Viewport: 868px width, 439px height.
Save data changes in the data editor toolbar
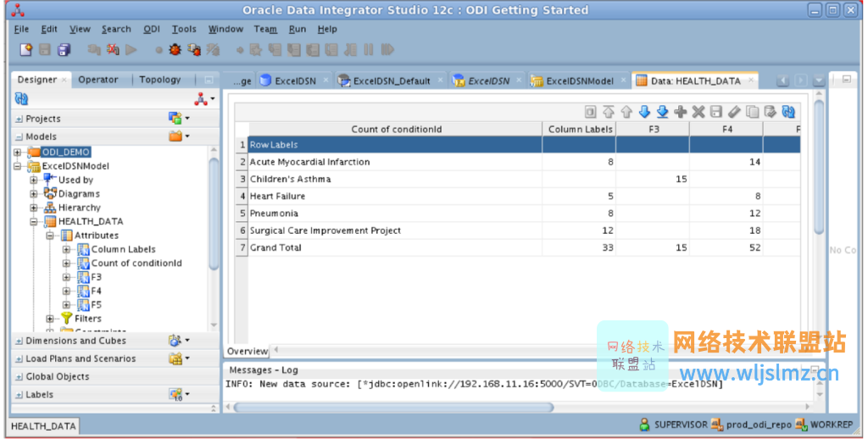coord(716,112)
